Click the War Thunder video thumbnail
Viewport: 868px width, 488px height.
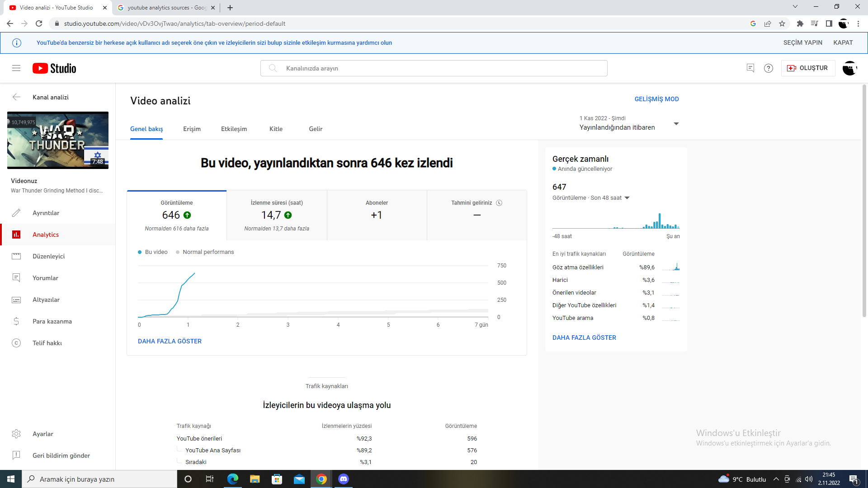tap(58, 140)
